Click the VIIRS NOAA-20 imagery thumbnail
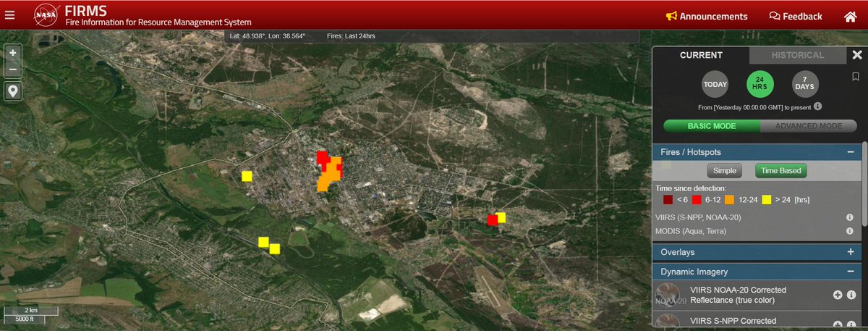The width and height of the screenshot is (868, 331). coord(669,296)
